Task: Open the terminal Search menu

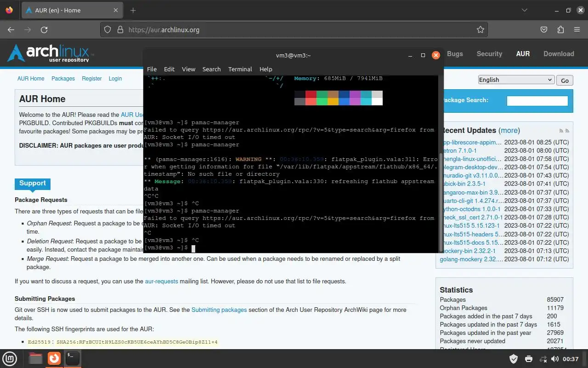Action: pyautogui.click(x=211, y=69)
